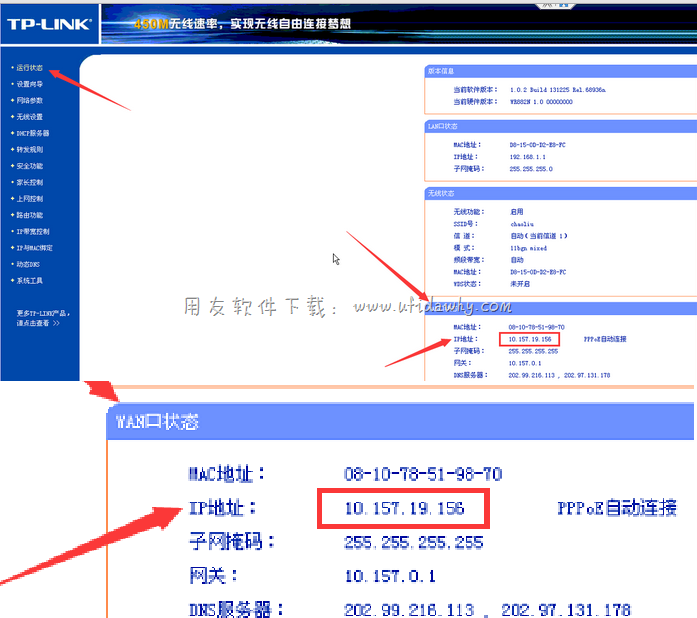Open 系统工具 menu item

click(29, 281)
